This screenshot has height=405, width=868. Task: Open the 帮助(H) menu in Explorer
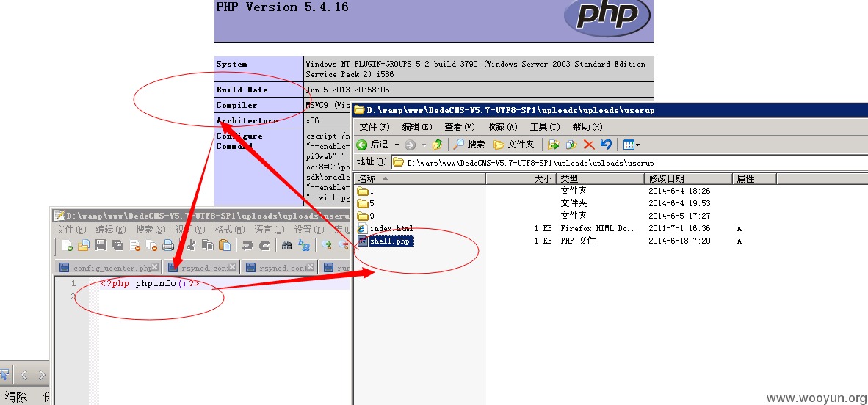click(x=587, y=127)
